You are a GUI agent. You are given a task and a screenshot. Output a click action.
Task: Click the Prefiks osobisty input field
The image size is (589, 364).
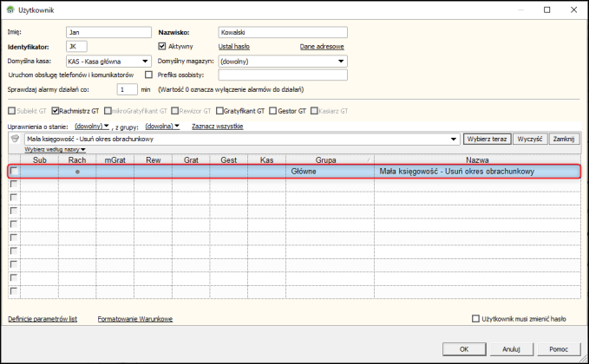(283, 75)
